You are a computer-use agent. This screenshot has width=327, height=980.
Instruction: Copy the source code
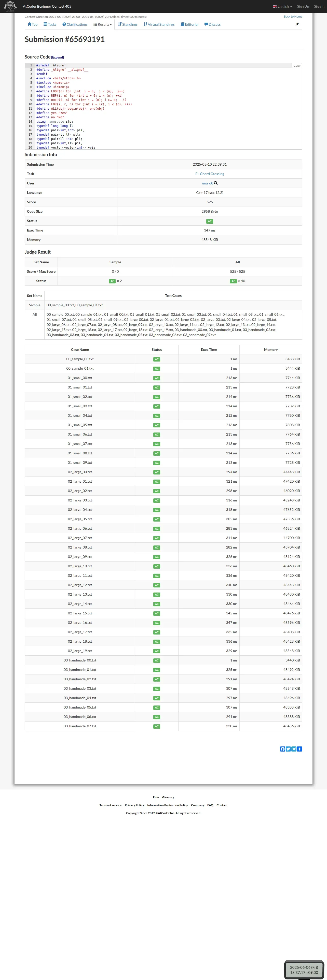[x=296, y=66]
